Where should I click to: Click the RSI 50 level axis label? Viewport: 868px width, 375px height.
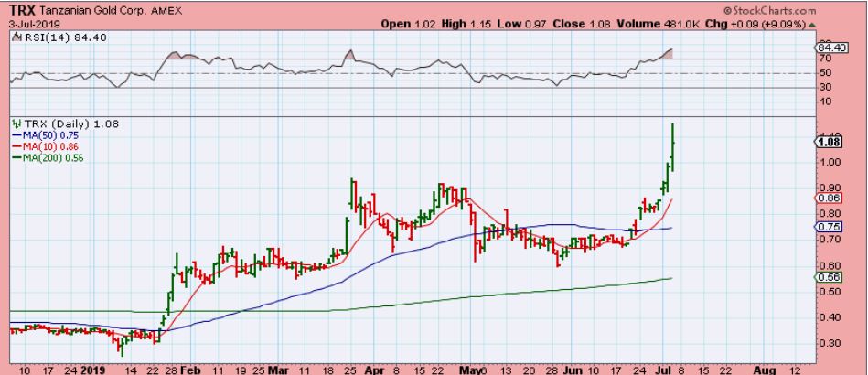[x=825, y=73]
